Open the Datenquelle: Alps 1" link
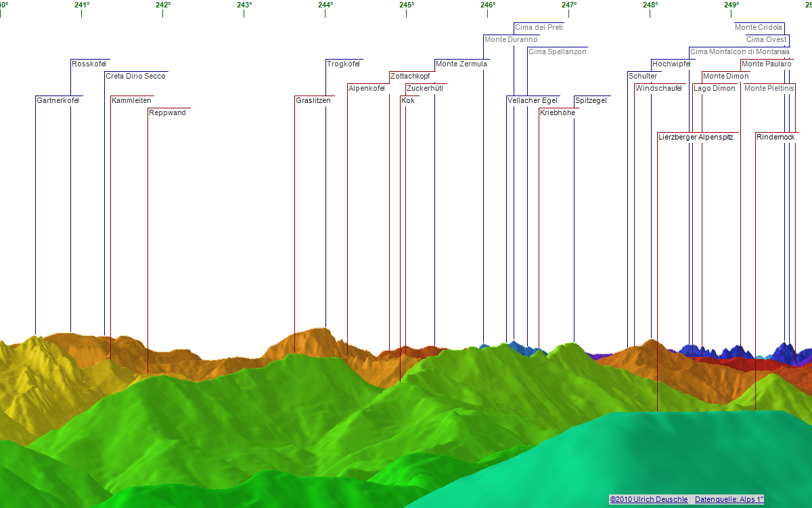Viewport: 812px width, 508px height. [729, 499]
